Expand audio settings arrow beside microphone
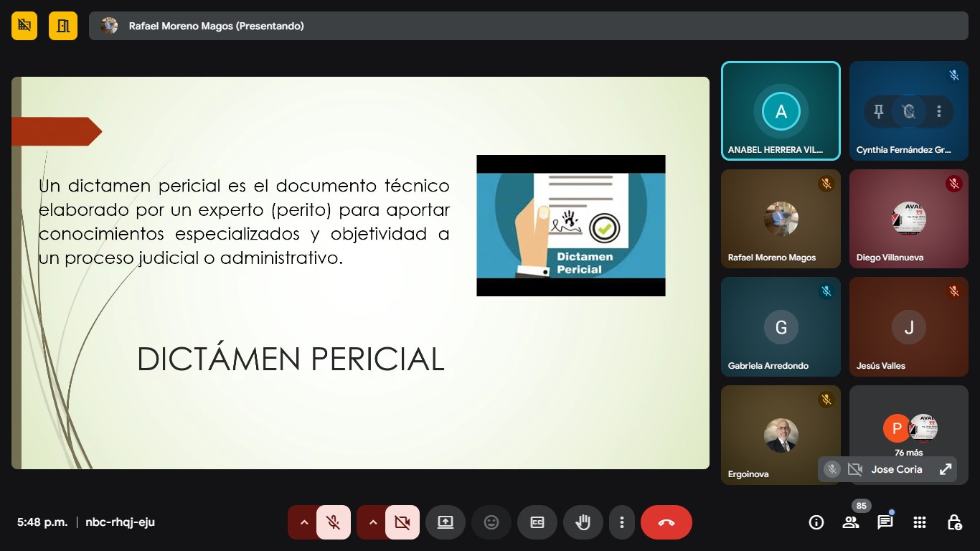Screen dimensions: 980x551 [304, 522]
